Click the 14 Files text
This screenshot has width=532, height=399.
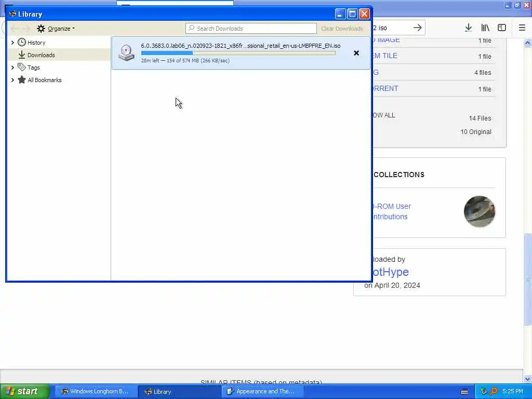click(x=480, y=118)
